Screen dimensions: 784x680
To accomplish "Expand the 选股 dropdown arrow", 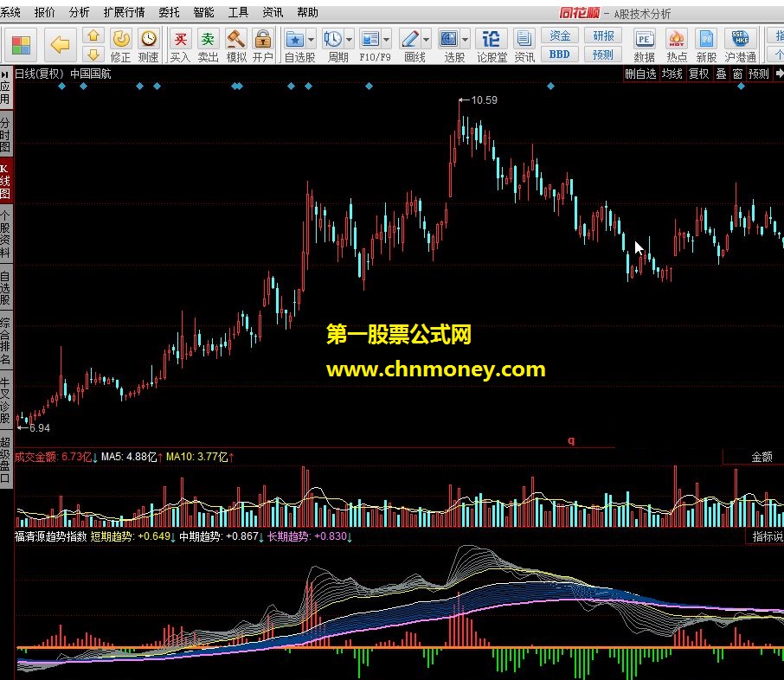I will click(x=465, y=39).
